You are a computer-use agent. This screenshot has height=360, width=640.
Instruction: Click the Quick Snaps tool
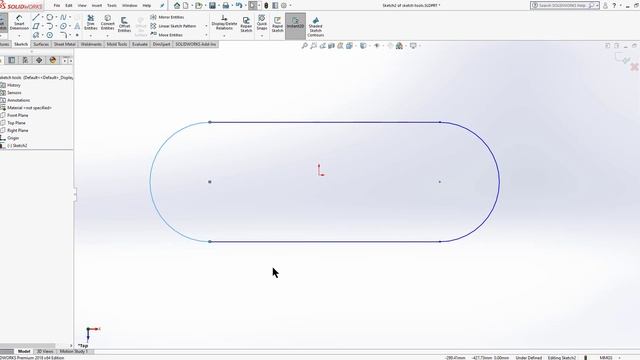coord(262,22)
